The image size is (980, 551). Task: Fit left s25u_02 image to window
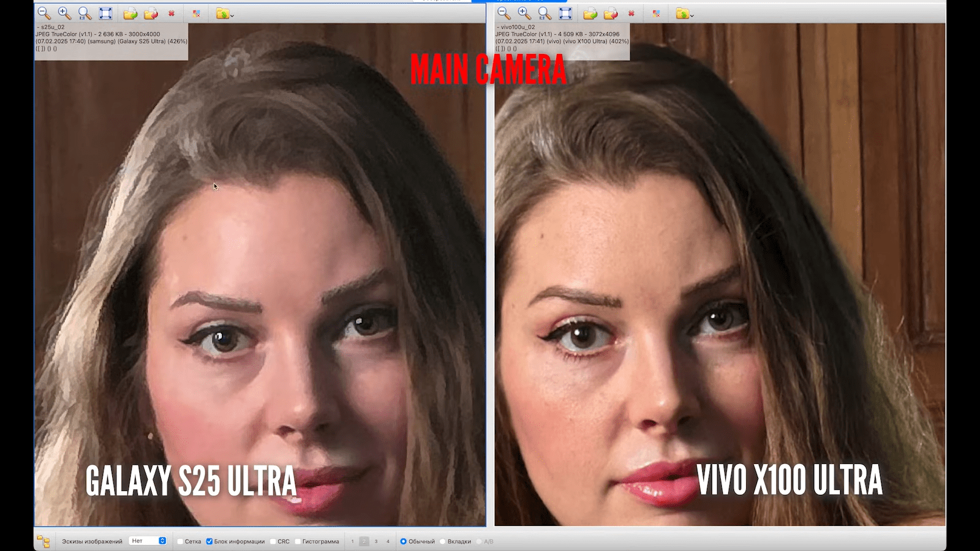(105, 13)
